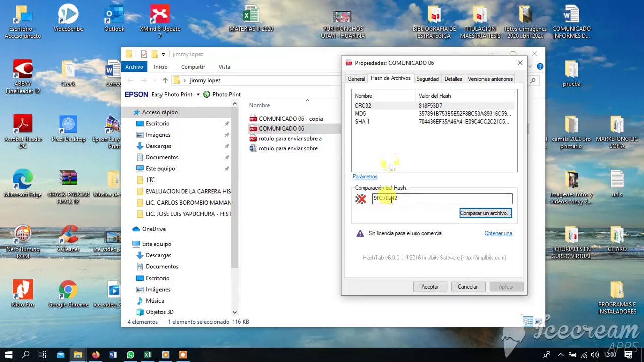Click in the hash comparison input field
The image size is (644, 362).
[442, 199]
